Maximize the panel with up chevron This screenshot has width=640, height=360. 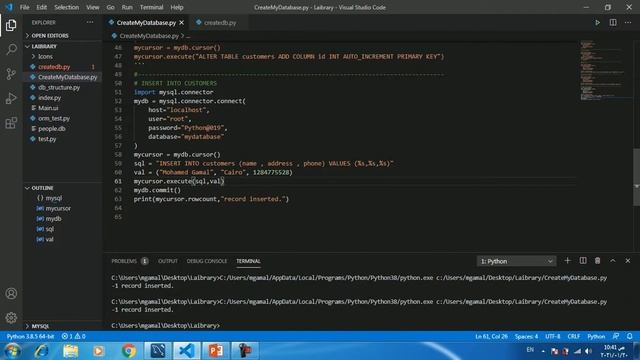(613, 261)
